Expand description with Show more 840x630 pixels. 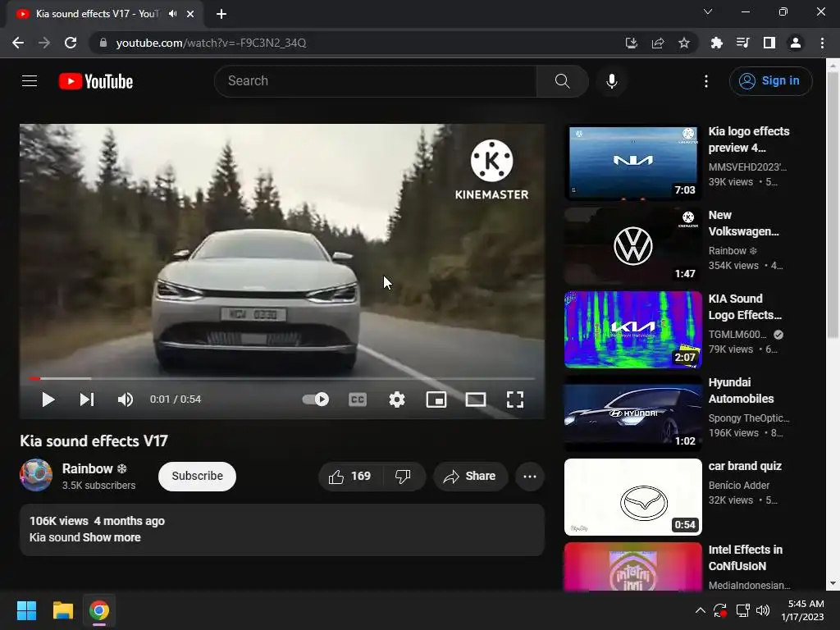tap(112, 537)
